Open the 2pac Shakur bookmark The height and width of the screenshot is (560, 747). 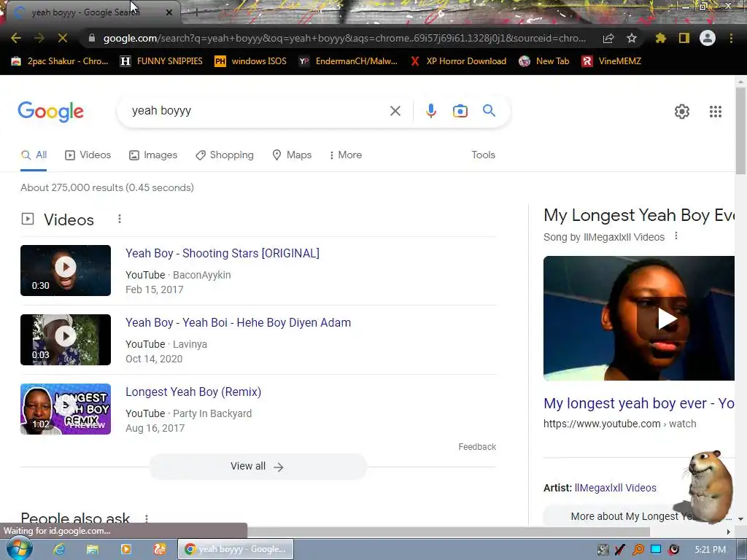coord(60,61)
